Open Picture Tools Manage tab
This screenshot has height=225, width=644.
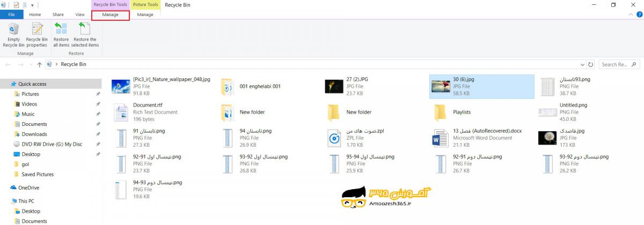tap(145, 14)
